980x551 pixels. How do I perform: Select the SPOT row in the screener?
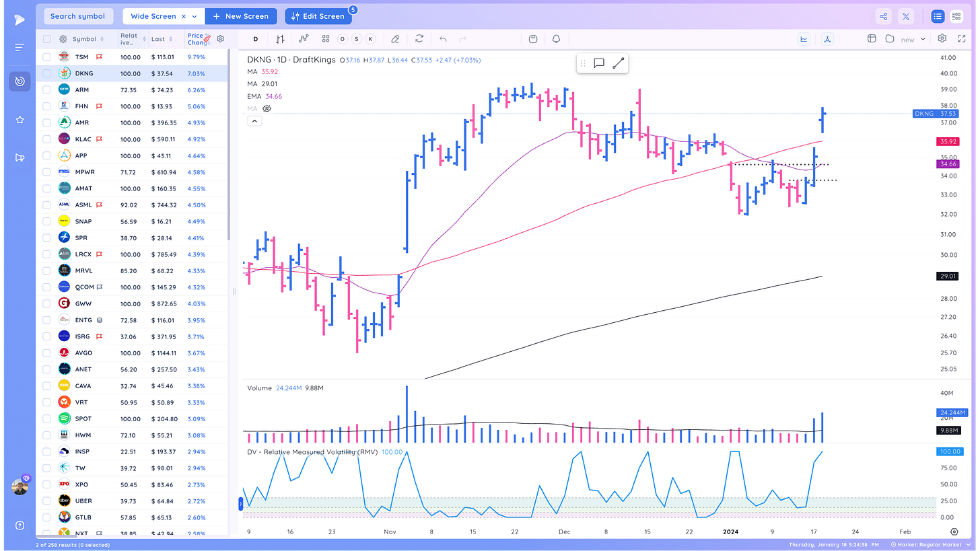[x=133, y=418]
